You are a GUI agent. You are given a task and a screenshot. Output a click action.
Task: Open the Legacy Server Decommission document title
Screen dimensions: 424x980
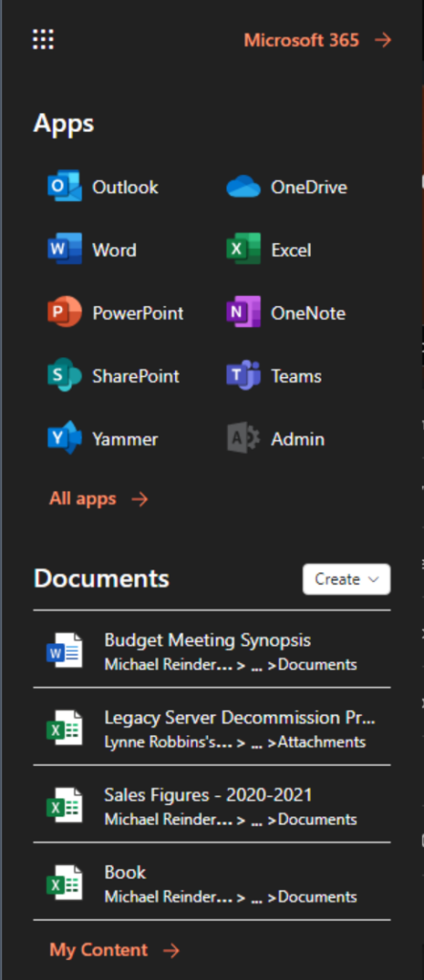[240, 718]
